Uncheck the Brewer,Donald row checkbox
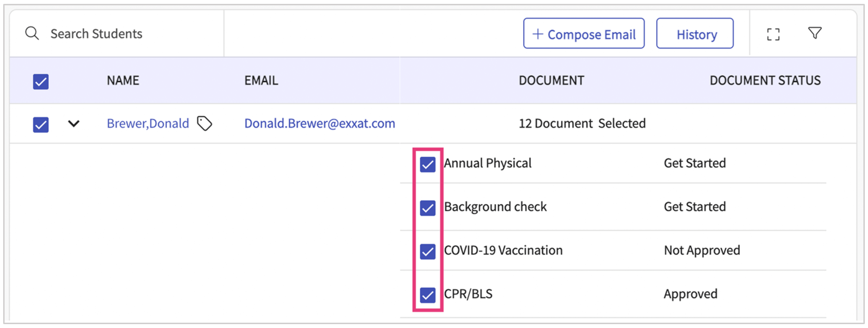This screenshot has width=868, height=328. tap(41, 125)
